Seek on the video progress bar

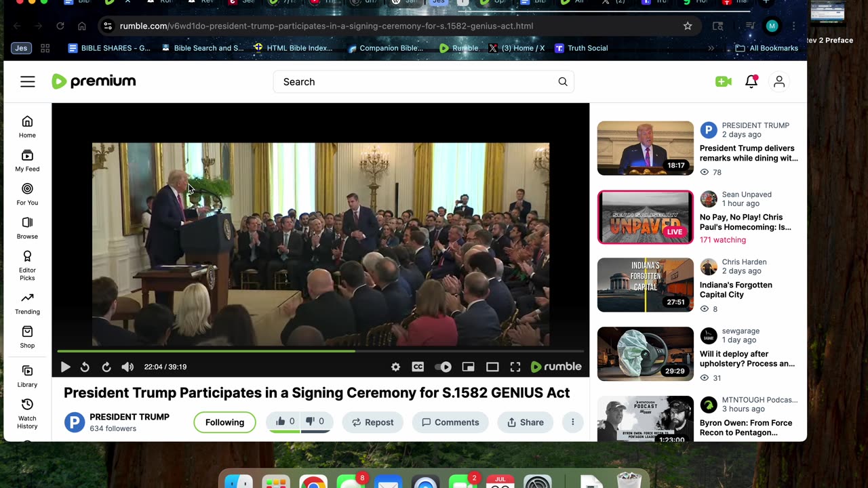tap(320, 351)
